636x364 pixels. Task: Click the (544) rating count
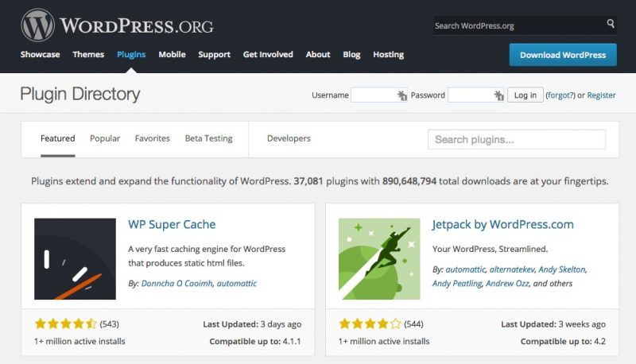click(413, 324)
